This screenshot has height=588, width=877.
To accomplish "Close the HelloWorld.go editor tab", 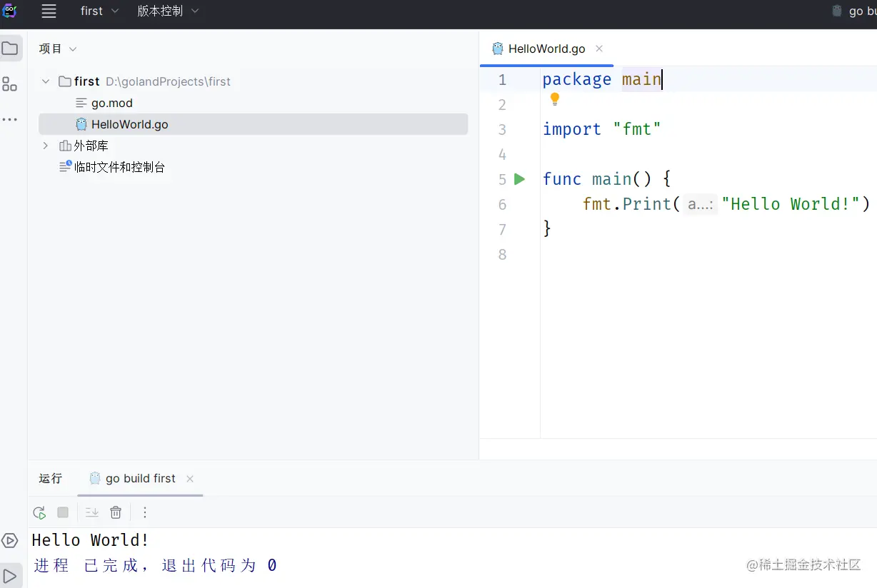I will point(599,49).
